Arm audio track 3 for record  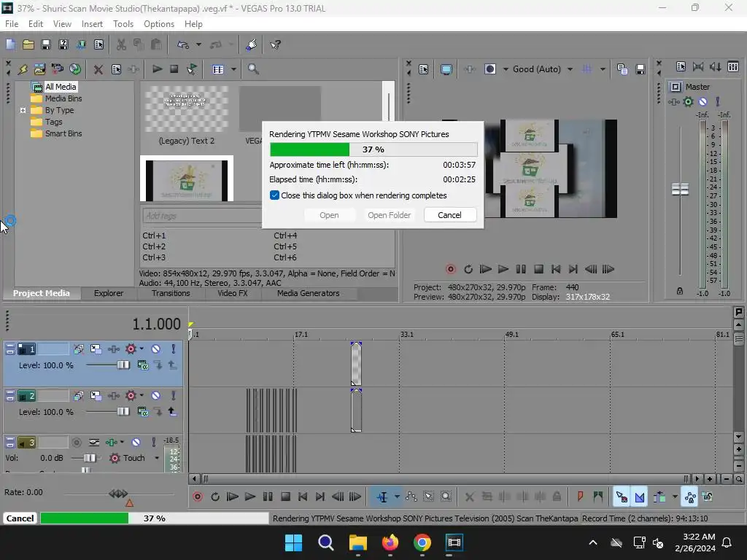pos(76,443)
